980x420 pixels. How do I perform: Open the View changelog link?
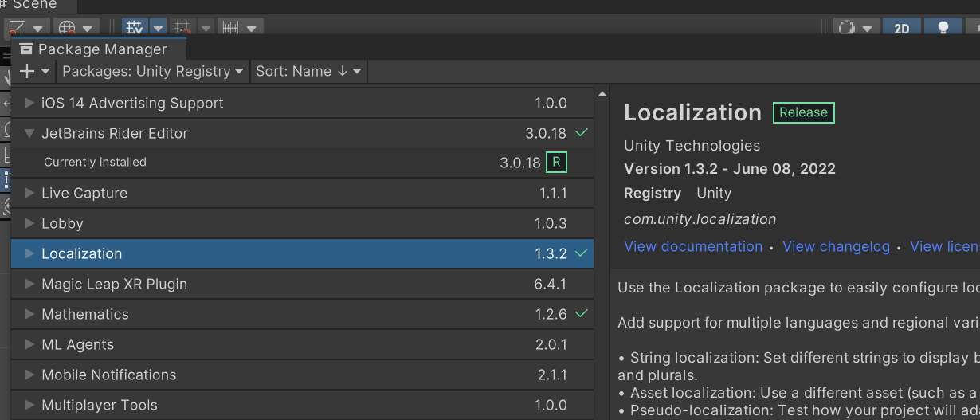coord(836,246)
